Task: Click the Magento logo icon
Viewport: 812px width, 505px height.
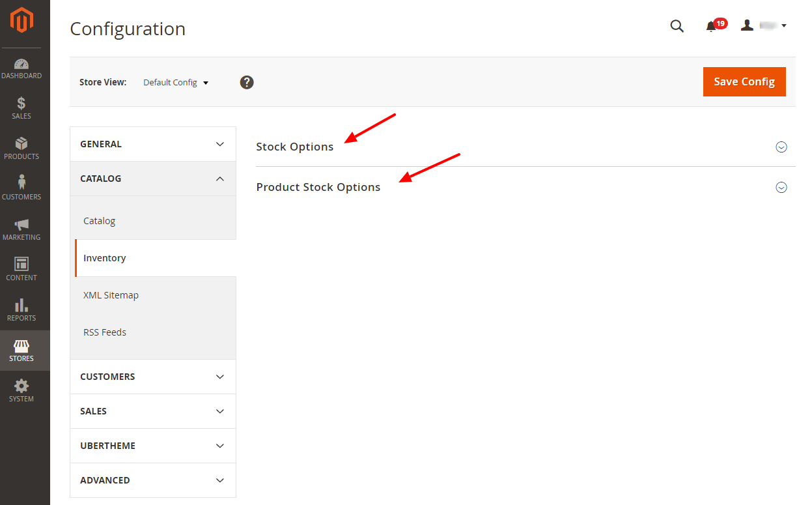Action: 21,22
